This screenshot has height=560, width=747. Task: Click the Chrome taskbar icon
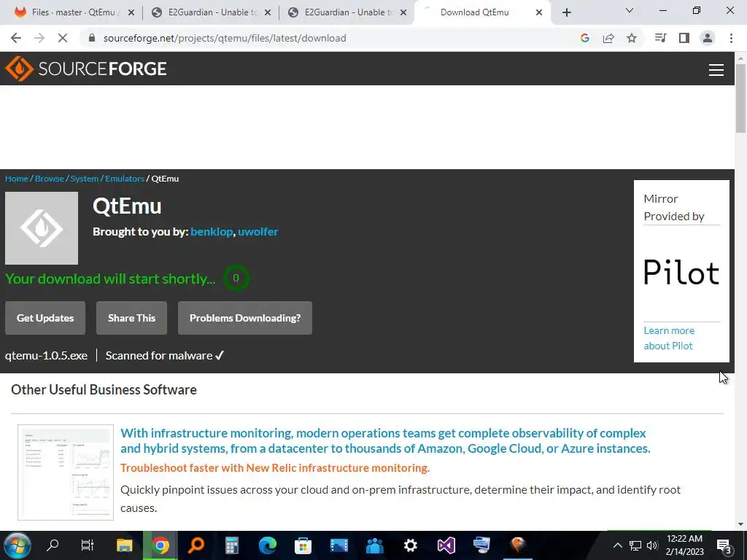160,545
